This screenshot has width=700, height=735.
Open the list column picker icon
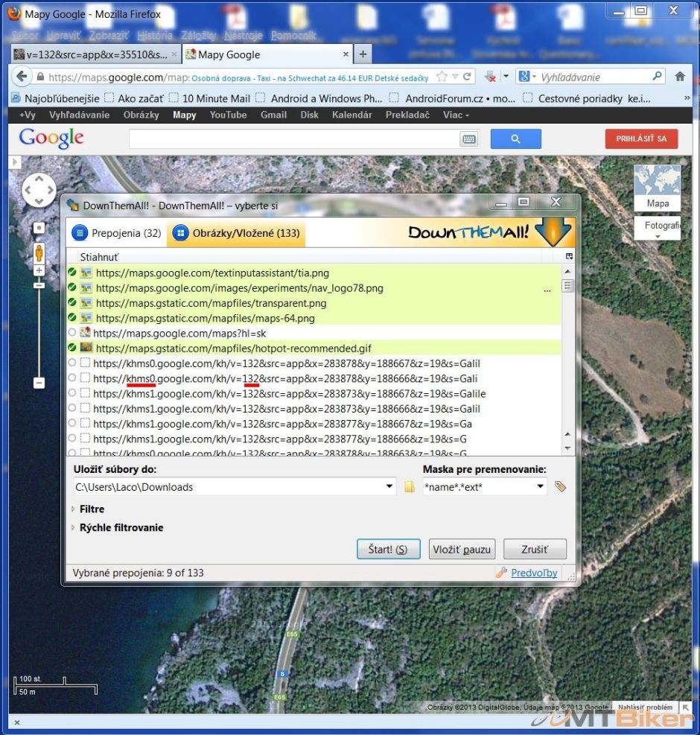click(x=569, y=256)
